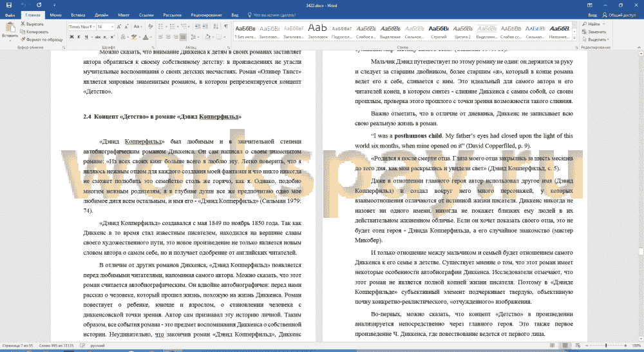This screenshot has width=644, height=352.
Task: Center the text alignment
Action: [168, 37]
